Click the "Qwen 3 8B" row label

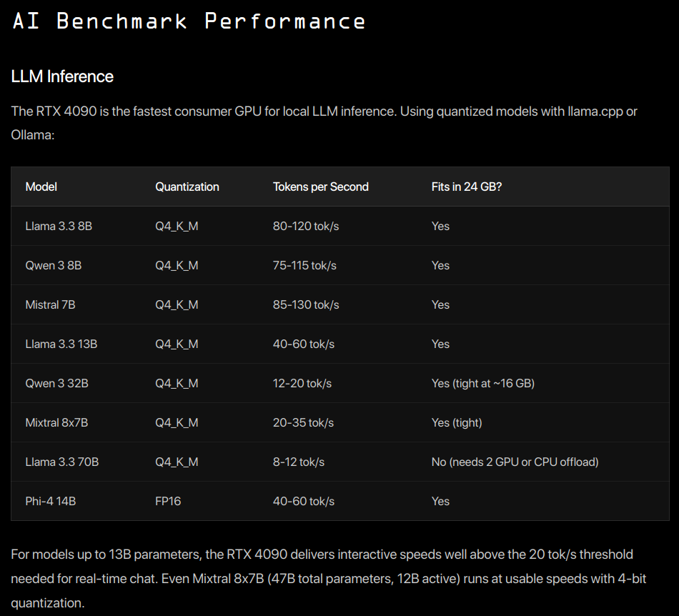point(53,265)
